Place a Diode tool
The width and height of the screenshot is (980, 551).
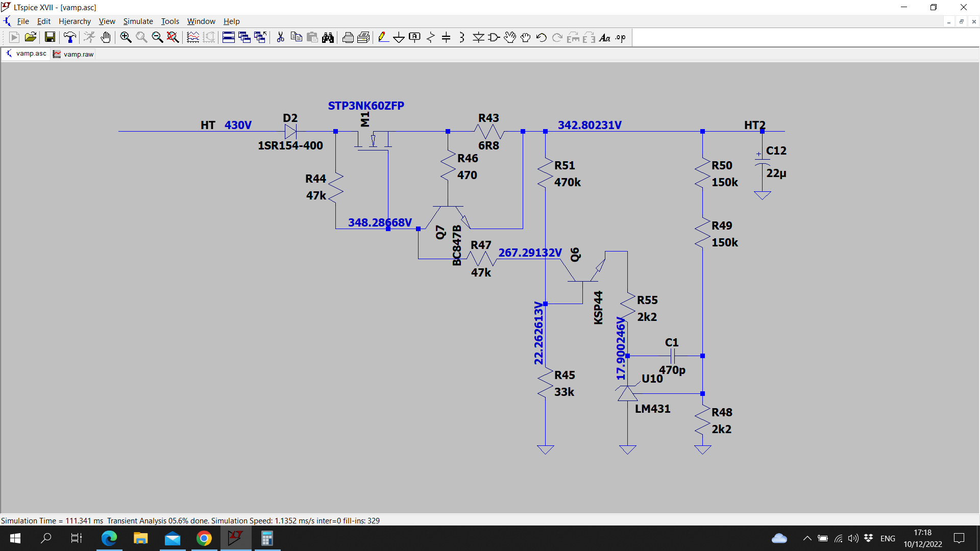pos(478,37)
